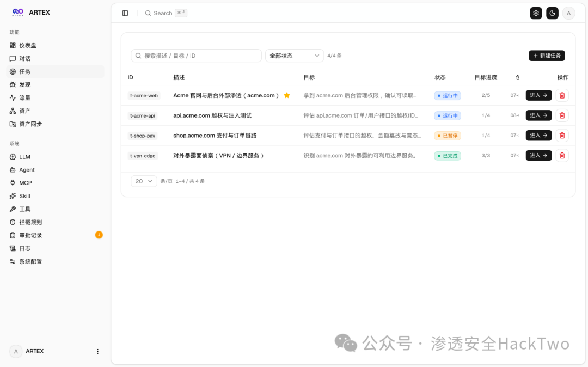Click the 目标进度 column header
This screenshot has height=367, width=588.
tap(486, 78)
